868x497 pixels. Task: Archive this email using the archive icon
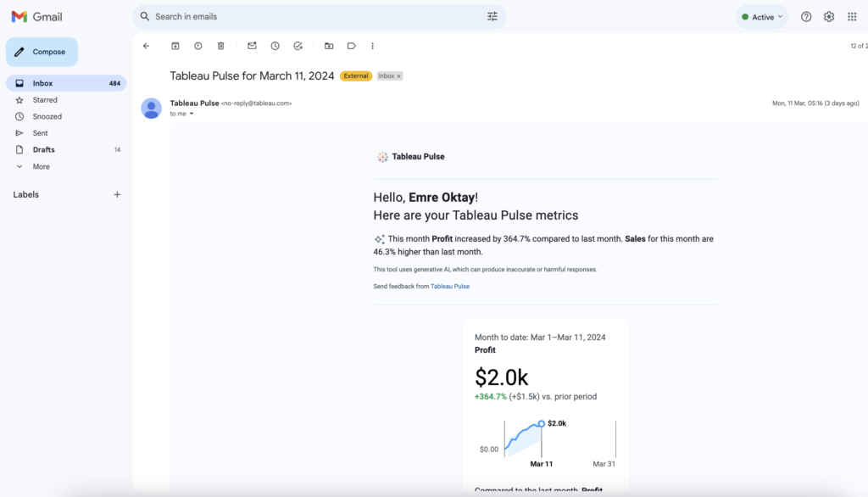(x=175, y=46)
